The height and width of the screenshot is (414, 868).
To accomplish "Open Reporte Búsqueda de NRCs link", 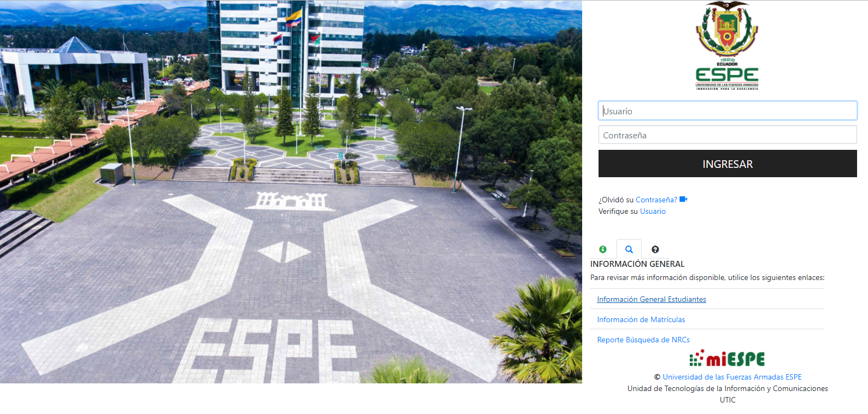I will (x=643, y=340).
